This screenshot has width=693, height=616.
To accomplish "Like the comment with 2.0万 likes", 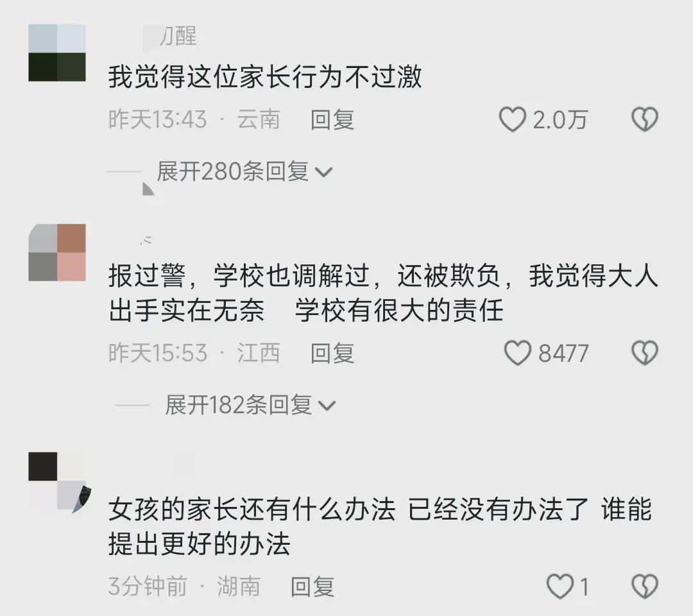I will (512, 119).
